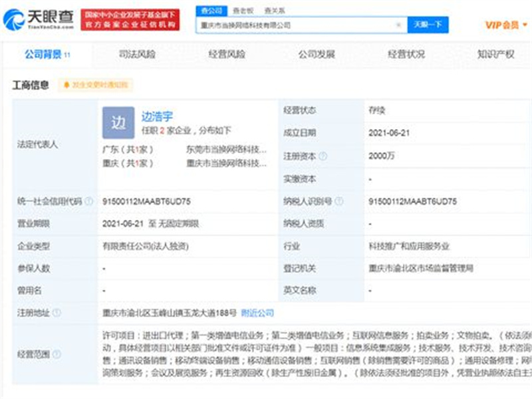Switch to the 公司背景 tab

(x=47, y=55)
